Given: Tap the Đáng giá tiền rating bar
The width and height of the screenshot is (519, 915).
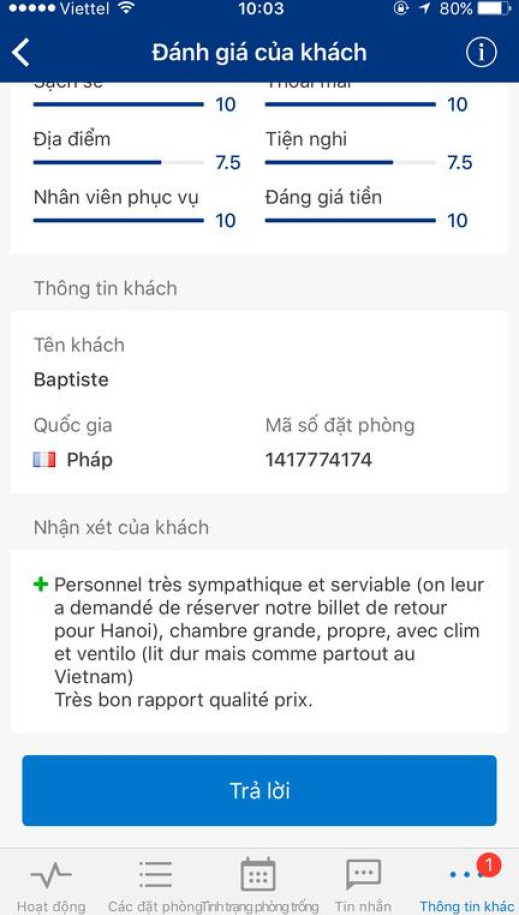Looking at the screenshot, I should 350,221.
